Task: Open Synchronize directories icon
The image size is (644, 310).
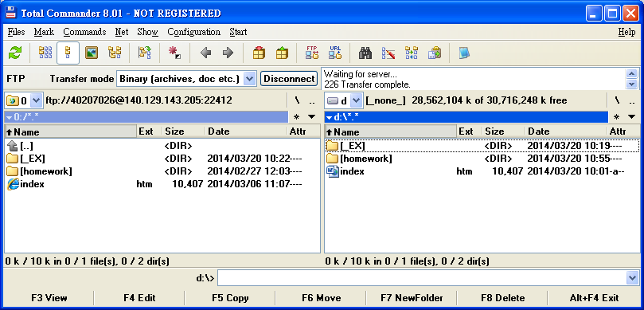Action: (x=411, y=53)
